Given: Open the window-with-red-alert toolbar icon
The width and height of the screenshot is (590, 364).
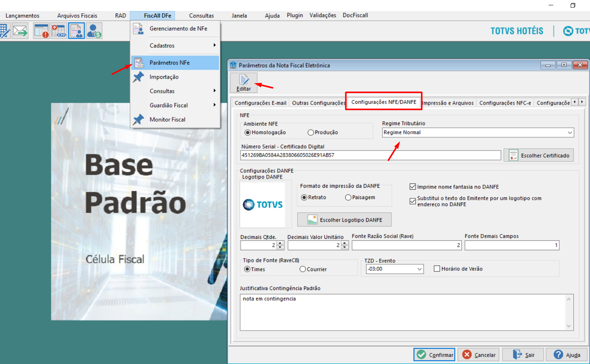Looking at the screenshot, I should click(41, 31).
